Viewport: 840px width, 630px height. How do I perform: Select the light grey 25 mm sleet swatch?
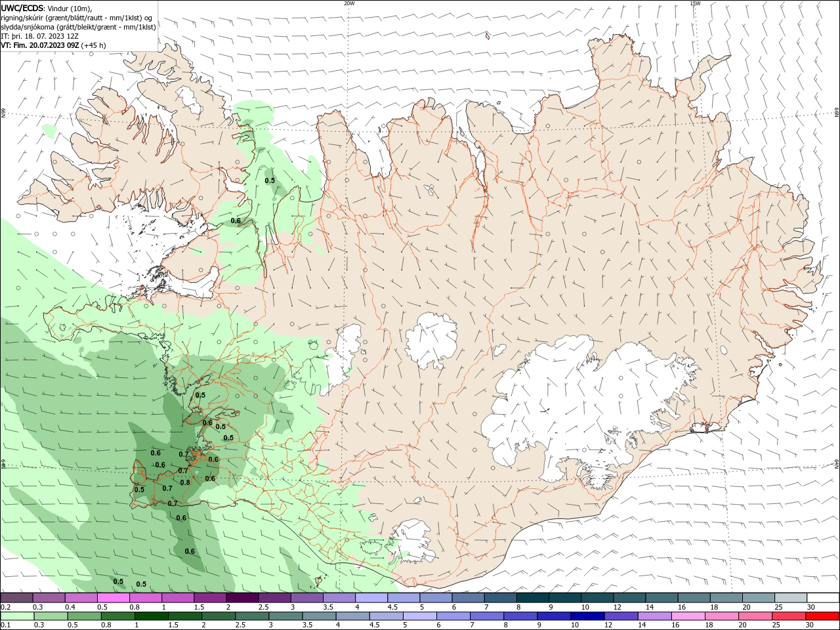click(x=790, y=598)
